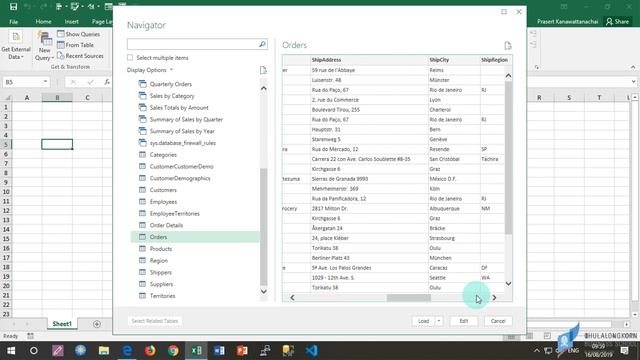
Task: Click the ShipRegion column header
Action: [495, 60]
